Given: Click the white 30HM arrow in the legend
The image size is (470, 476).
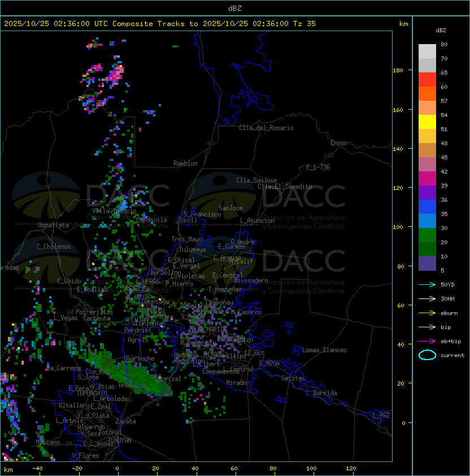Looking at the screenshot, I should click(x=427, y=298).
